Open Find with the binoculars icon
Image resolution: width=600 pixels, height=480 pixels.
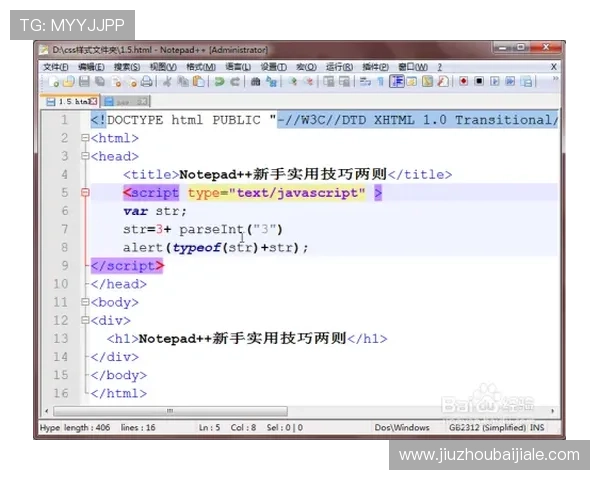point(255,82)
